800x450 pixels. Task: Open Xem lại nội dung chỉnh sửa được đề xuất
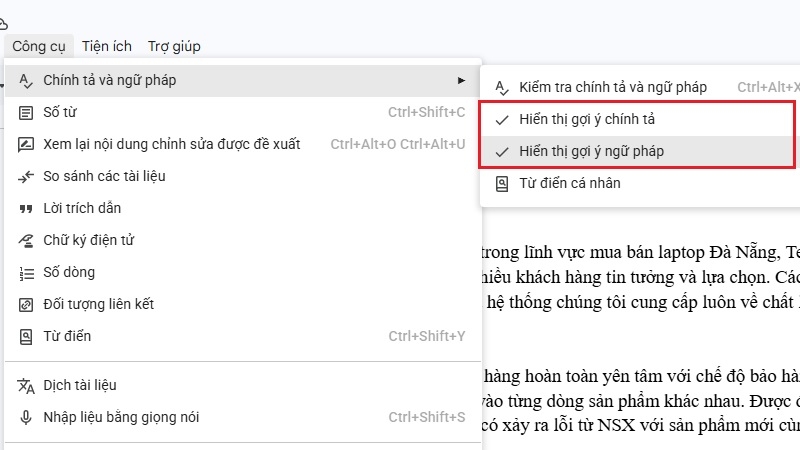[243, 144]
